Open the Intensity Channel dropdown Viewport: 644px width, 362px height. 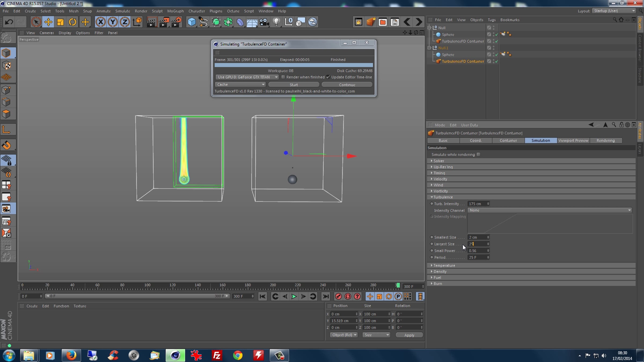click(x=550, y=210)
